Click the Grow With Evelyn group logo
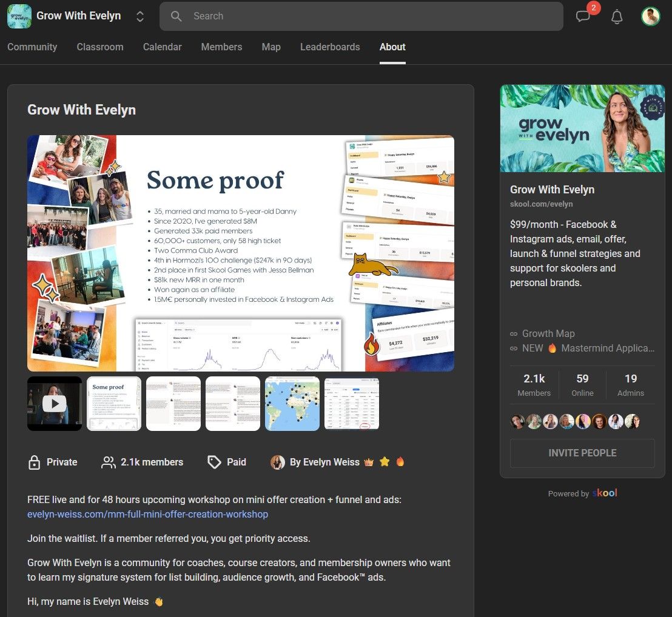The image size is (672, 617). tap(19, 16)
